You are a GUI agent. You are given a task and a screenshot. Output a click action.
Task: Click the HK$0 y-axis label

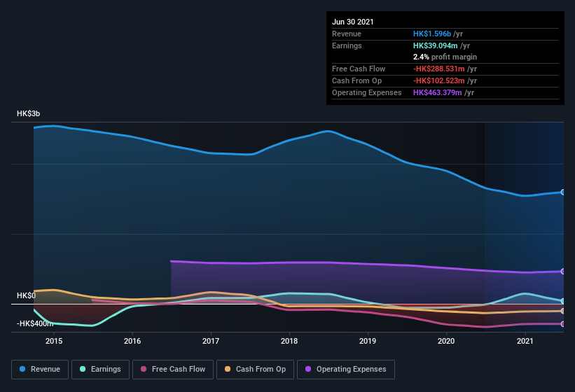(x=27, y=295)
